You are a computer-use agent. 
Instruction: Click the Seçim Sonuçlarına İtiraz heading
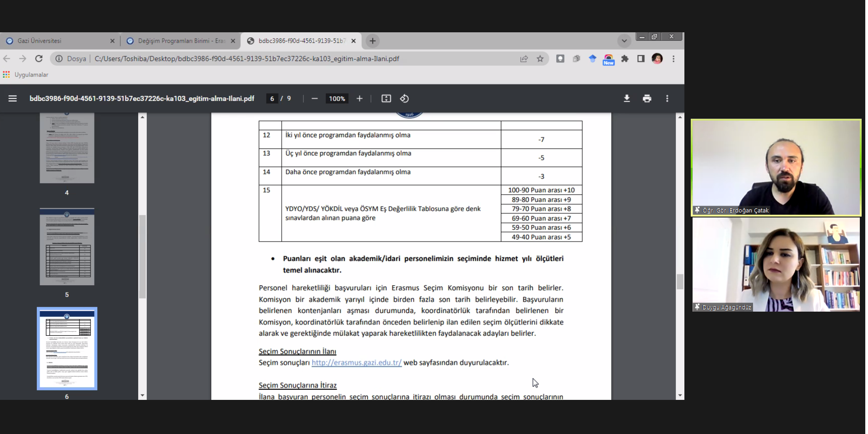click(x=298, y=385)
